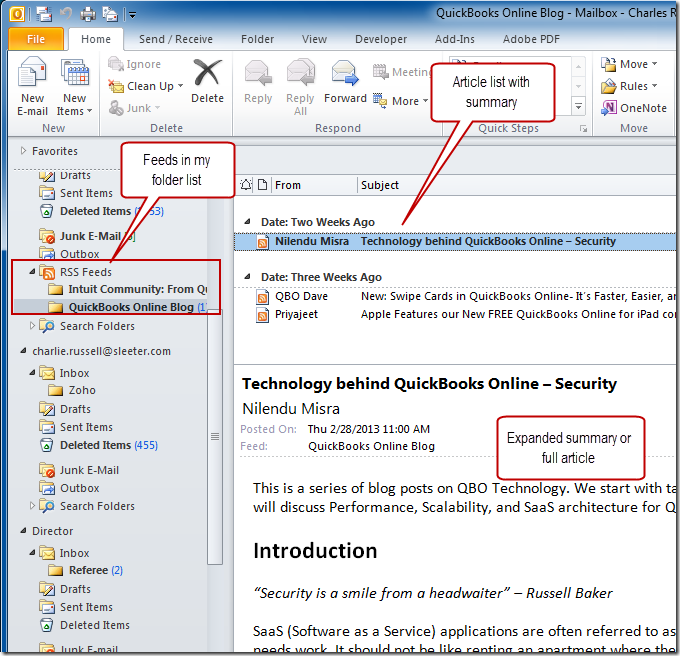
Task: Switch to the Developer tab
Action: point(381,39)
